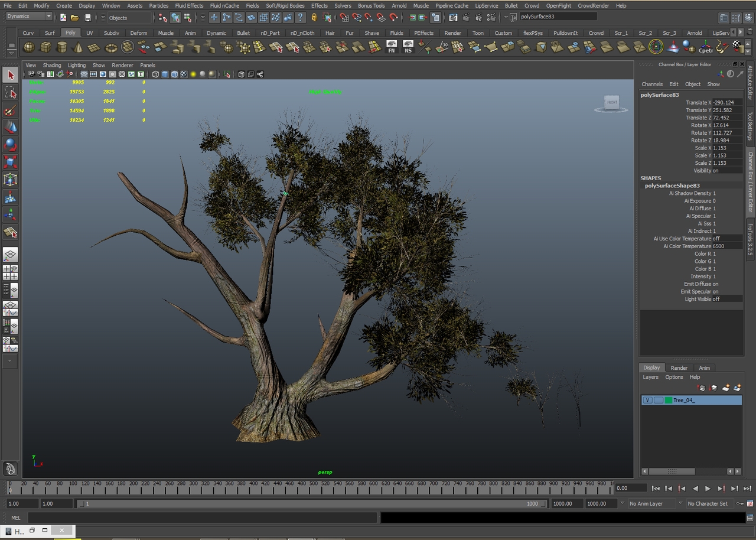Create new scene file icon

63,18
